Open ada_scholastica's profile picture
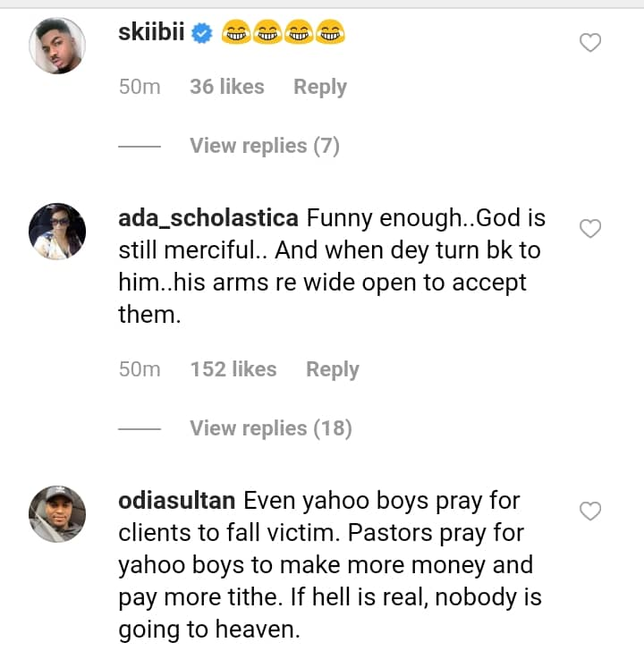 coord(57,231)
